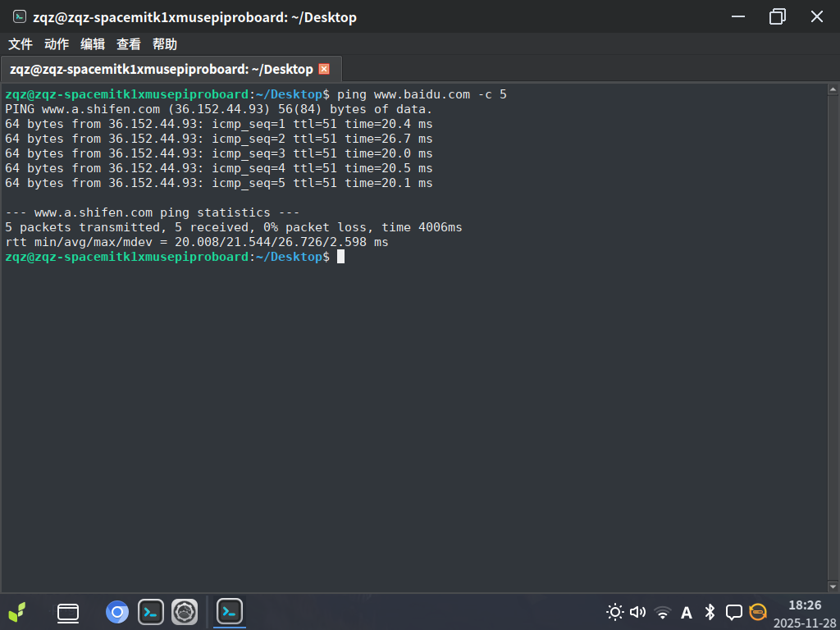The image size is (840, 630).
Task: Click the orange round tray icon
Action: (757, 612)
